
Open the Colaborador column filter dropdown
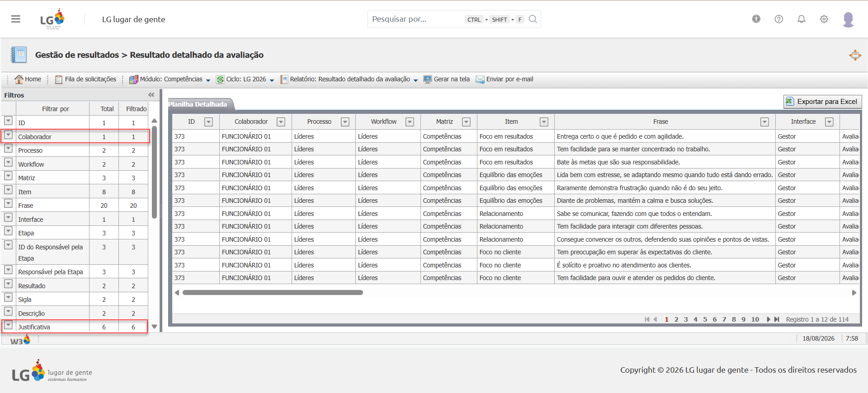[281, 122]
